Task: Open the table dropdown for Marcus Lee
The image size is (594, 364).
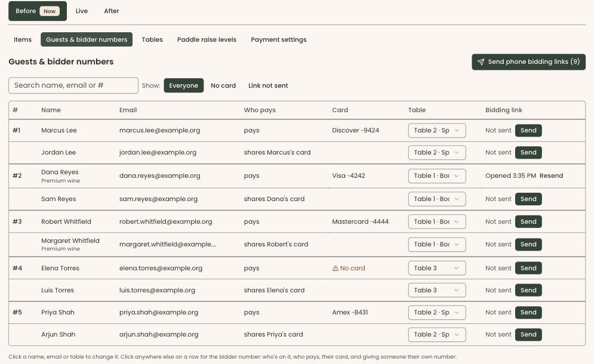Action: (437, 131)
